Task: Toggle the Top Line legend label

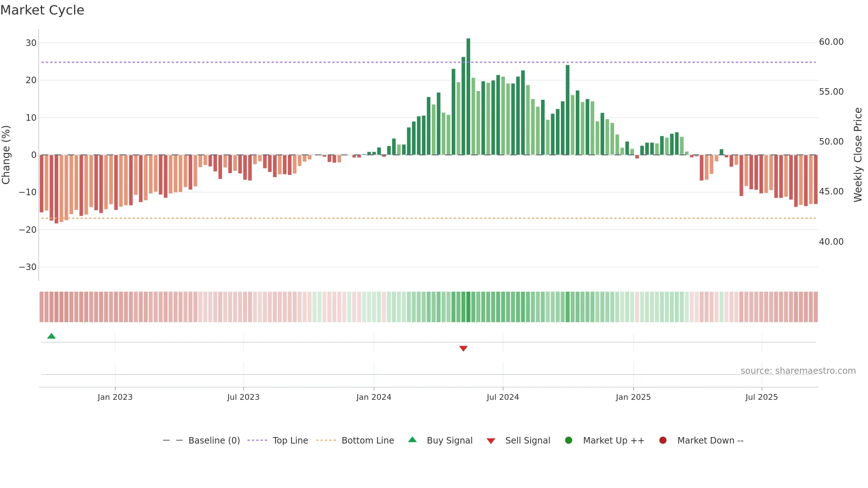Action: [x=290, y=441]
